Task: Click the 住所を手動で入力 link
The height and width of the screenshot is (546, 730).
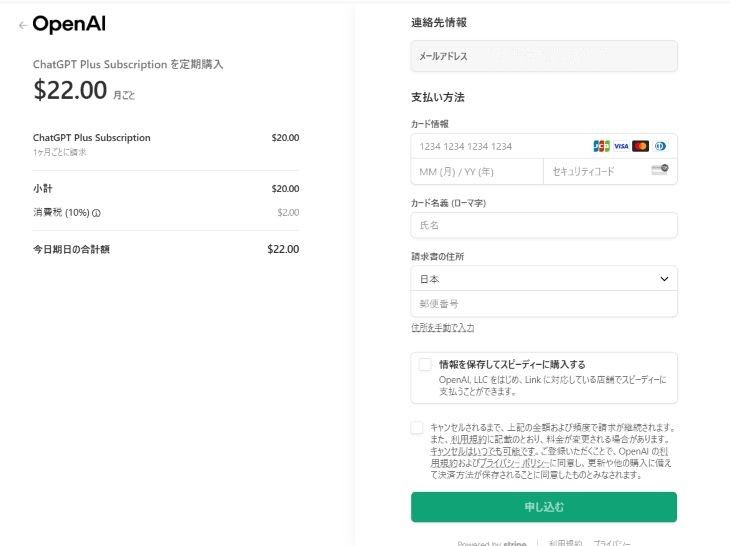Action: 443,328
